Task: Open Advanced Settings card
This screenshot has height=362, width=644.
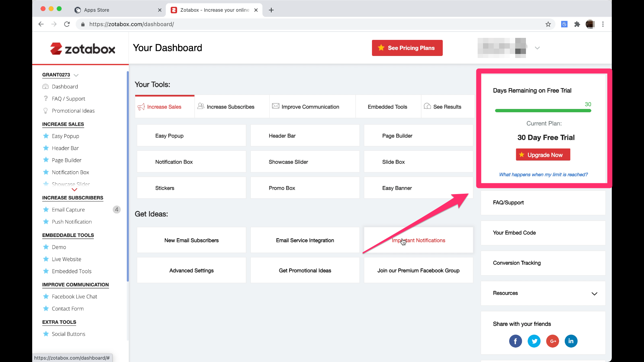Action: point(192,270)
